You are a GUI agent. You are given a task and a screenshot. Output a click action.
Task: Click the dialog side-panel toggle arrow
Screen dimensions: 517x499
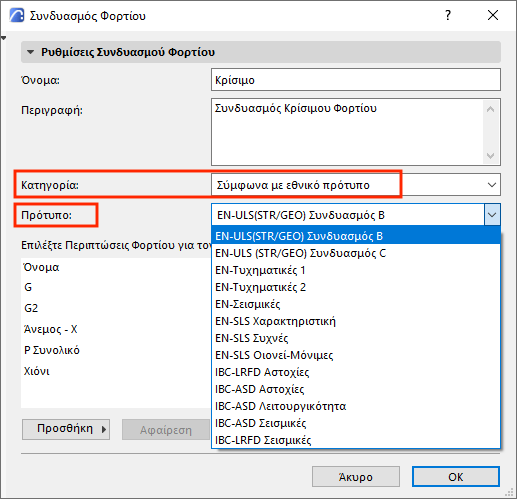(3, 38)
